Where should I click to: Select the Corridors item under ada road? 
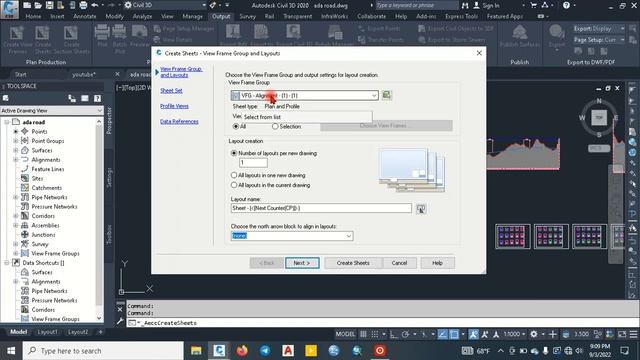point(43,216)
